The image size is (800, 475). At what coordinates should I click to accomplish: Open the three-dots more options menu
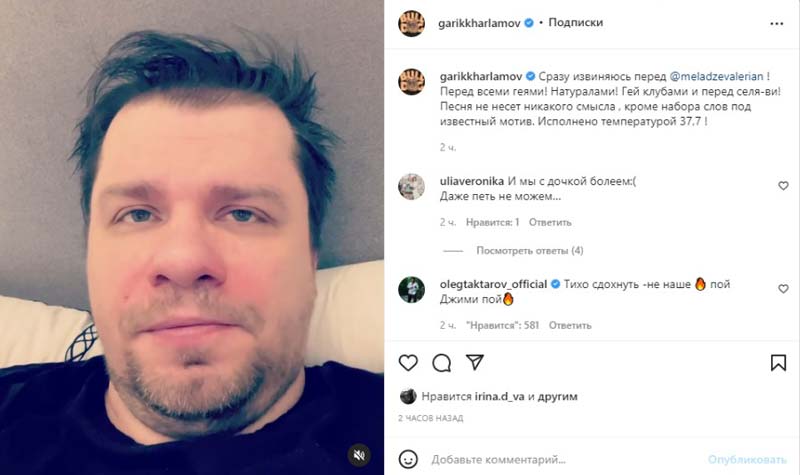tap(777, 23)
